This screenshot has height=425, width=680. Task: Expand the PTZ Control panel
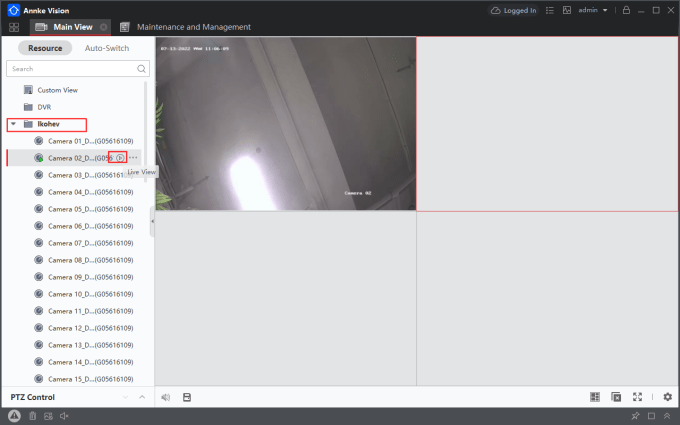point(142,397)
